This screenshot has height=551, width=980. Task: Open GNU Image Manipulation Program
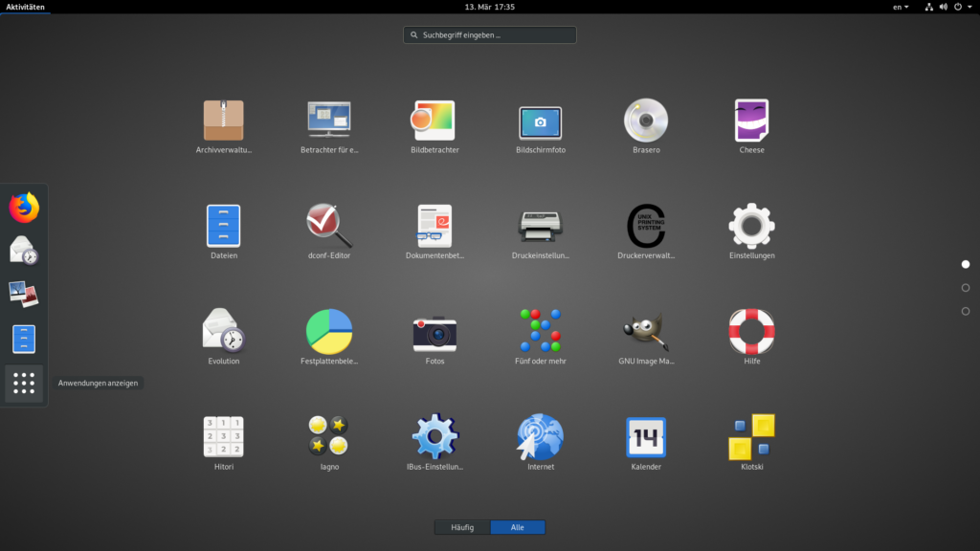tap(646, 338)
